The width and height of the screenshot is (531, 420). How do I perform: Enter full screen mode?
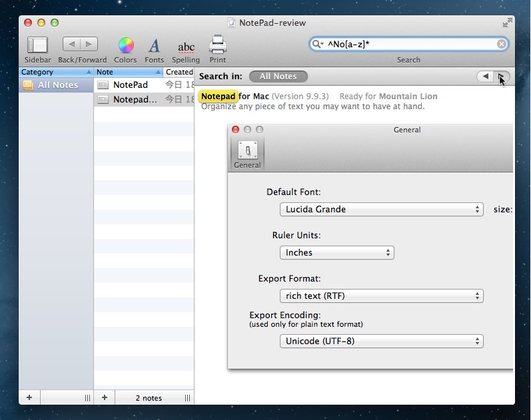point(507,23)
